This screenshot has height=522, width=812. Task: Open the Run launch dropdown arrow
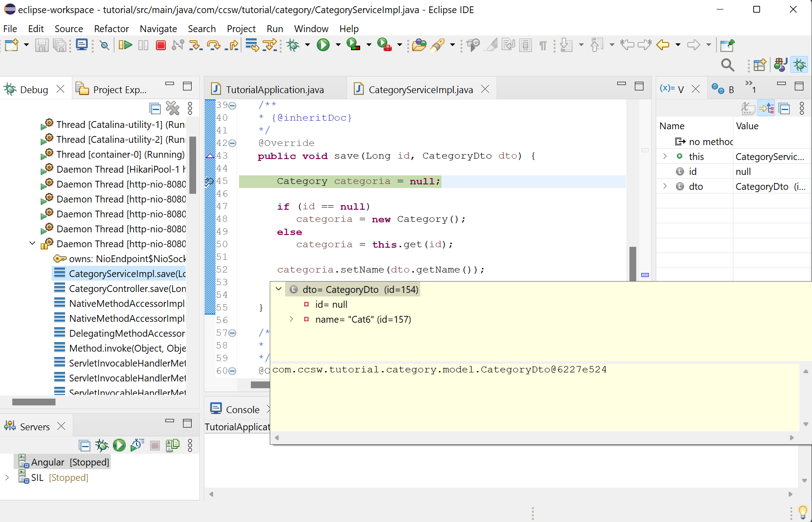pos(338,45)
